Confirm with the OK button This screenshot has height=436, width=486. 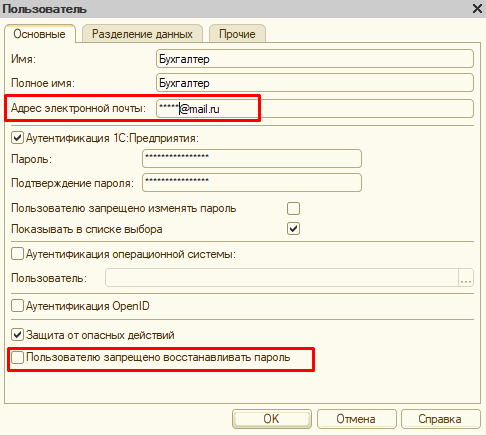[272, 419]
